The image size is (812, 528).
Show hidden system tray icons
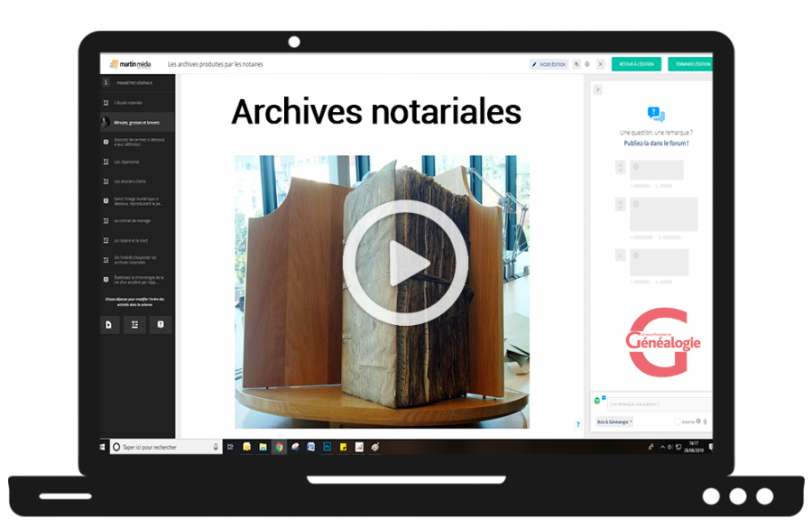pos(662,447)
